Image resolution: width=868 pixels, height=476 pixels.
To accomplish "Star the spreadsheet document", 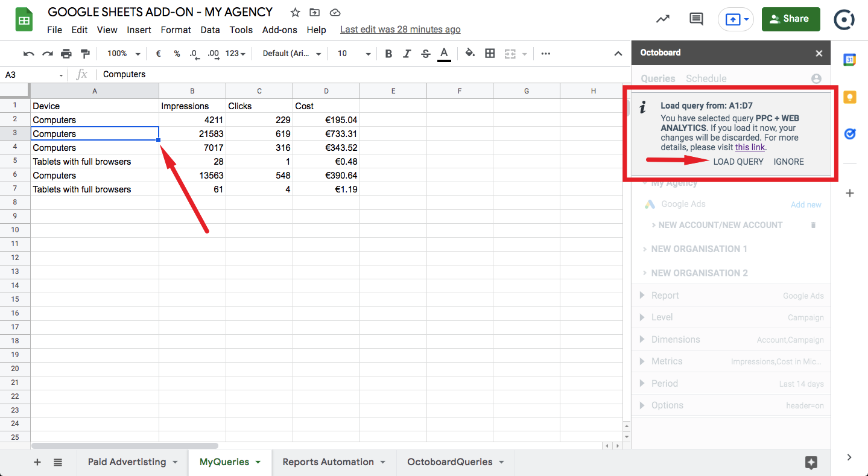I will [295, 13].
